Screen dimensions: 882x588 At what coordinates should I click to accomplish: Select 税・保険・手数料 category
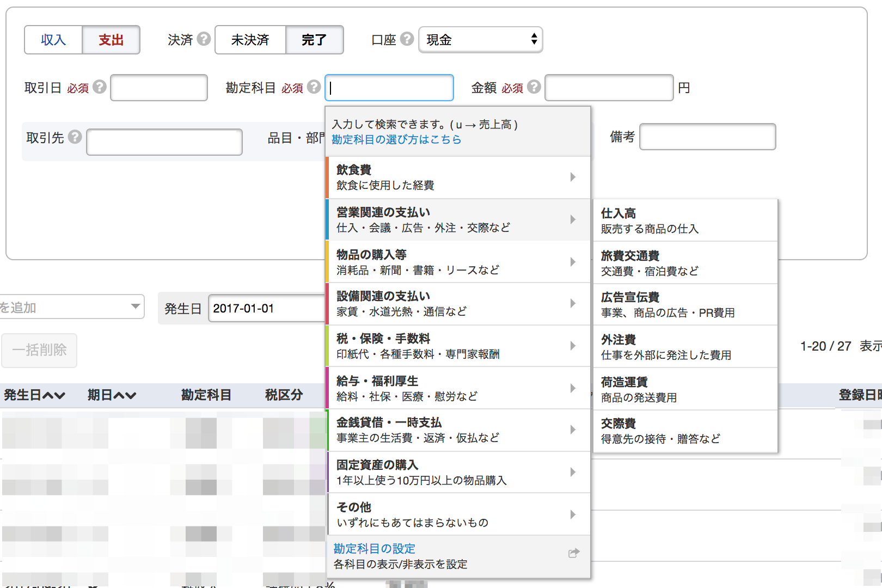pos(457,346)
